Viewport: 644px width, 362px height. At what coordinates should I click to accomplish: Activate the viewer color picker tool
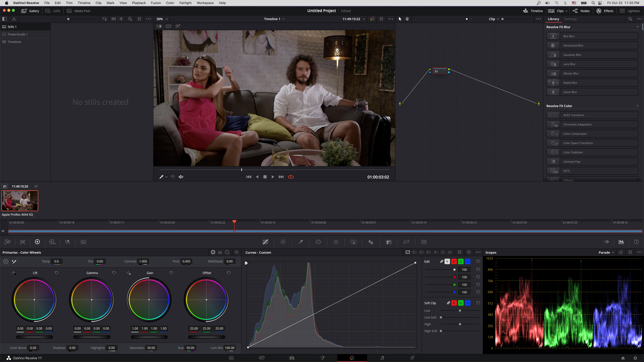point(161,177)
